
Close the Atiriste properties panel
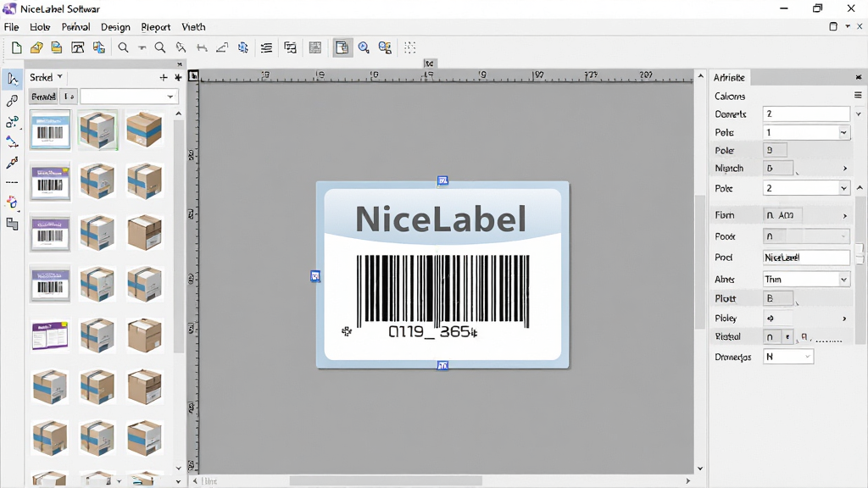(858, 77)
